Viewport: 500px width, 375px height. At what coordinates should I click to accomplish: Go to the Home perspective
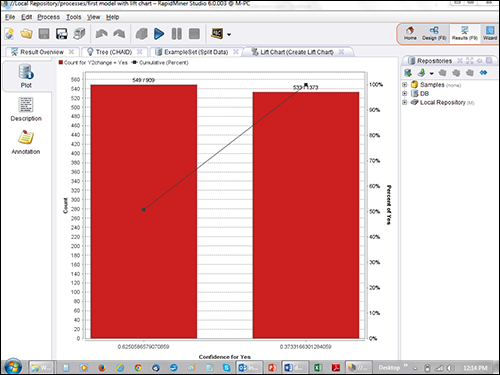410,34
